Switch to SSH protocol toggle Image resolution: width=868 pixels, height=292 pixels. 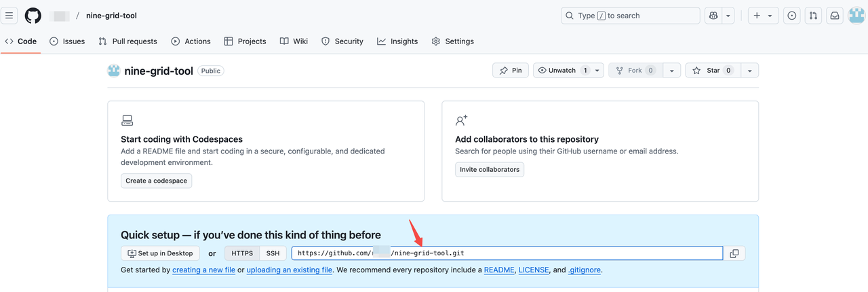click(273, 253)
